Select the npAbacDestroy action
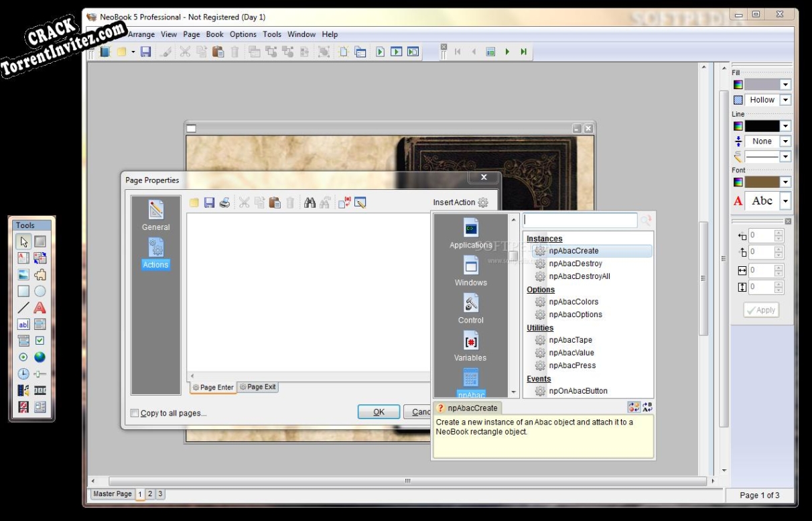This screenshot has height=521, width=812. tap(575, 263)
